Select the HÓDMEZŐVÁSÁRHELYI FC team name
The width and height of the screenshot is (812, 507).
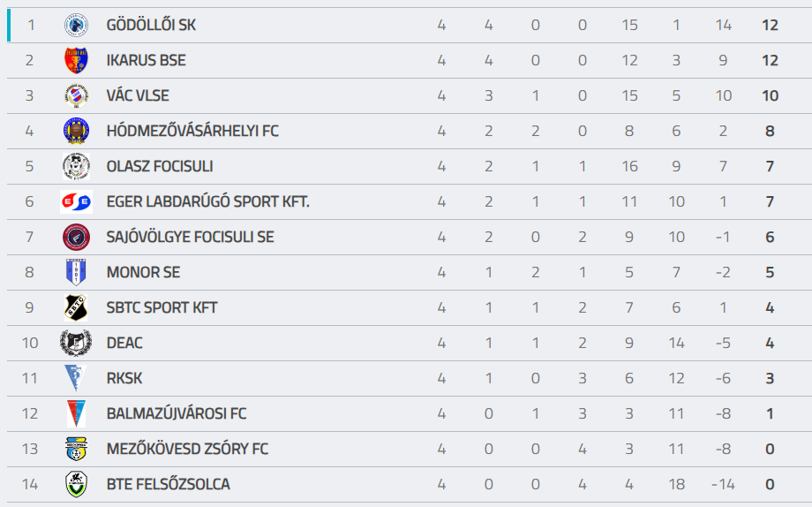click(x=192, y=131)
